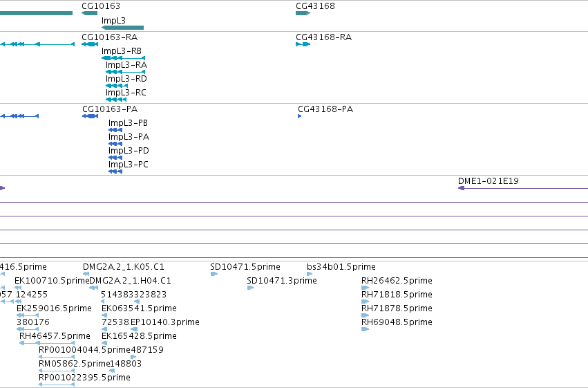
Task: Open the ImpL3 gene label
Action: pos(113,21)
